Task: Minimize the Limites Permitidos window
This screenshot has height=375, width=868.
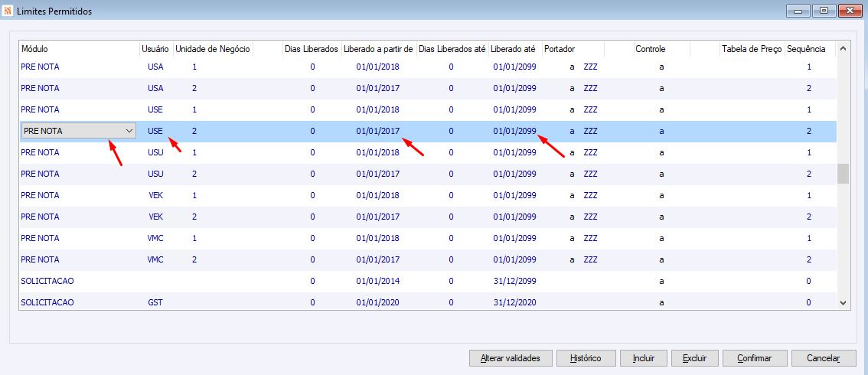Action: [799, 10]
